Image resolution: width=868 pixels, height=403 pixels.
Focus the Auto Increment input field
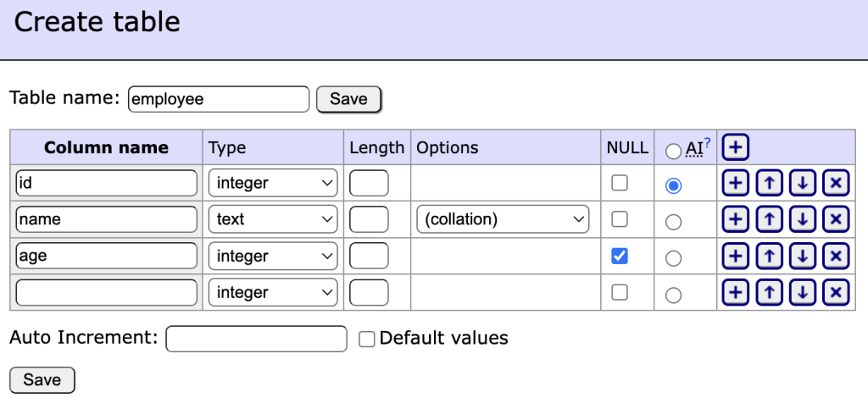pyautogui.click(x=256, y=339)
